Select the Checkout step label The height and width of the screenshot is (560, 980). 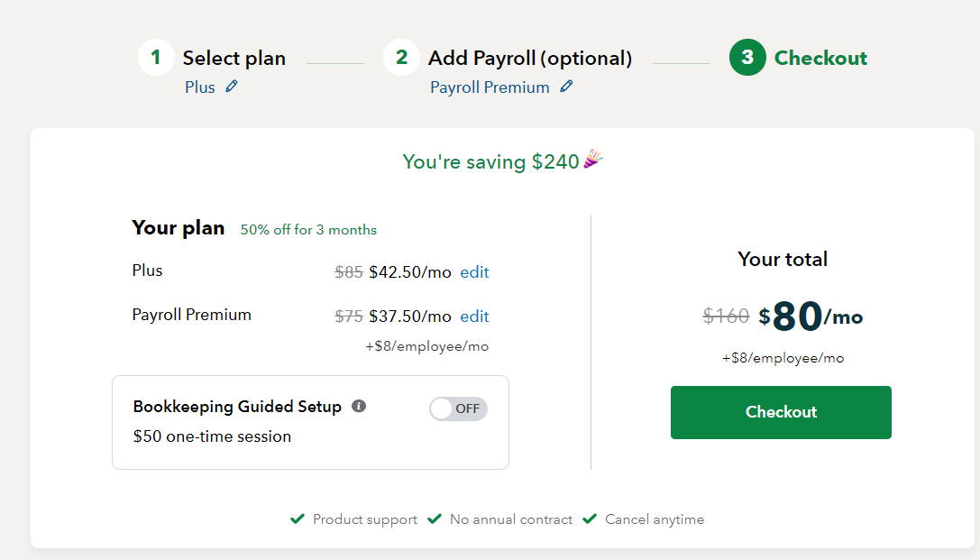820,58
